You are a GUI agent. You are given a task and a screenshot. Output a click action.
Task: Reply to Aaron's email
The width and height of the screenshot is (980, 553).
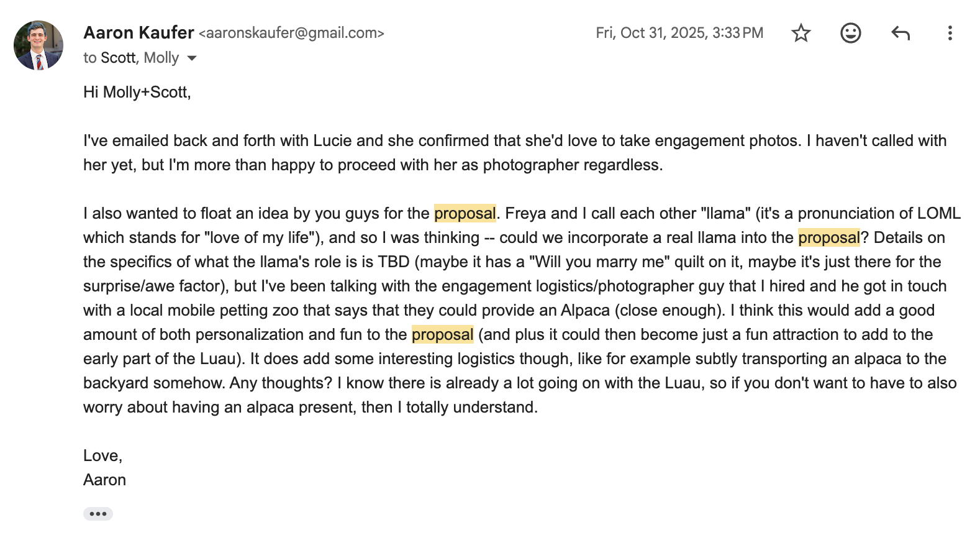[x=900, y=33]
